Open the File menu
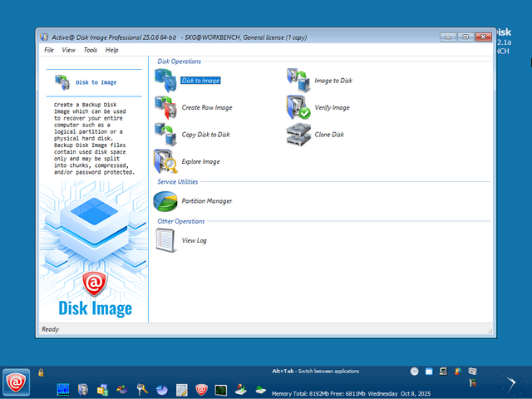This screenshot has width=532, height=399. 49,50
